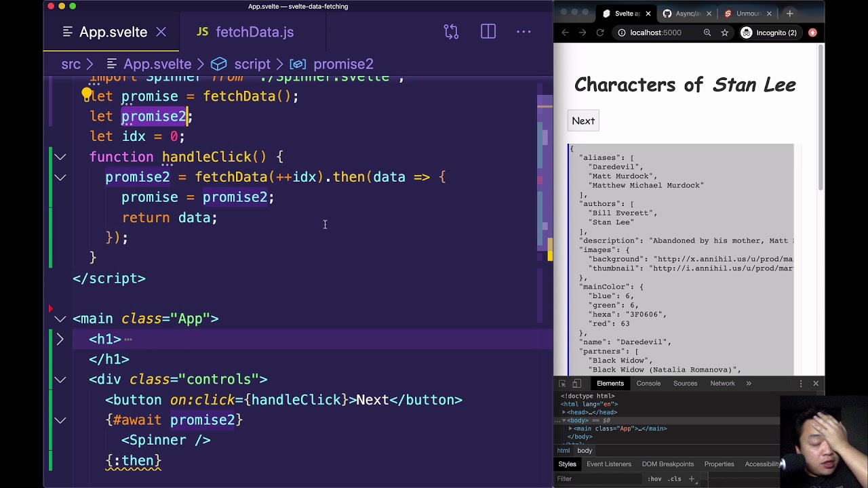
Task: Close the Svelte app browser tab
Action: point(648,14)
